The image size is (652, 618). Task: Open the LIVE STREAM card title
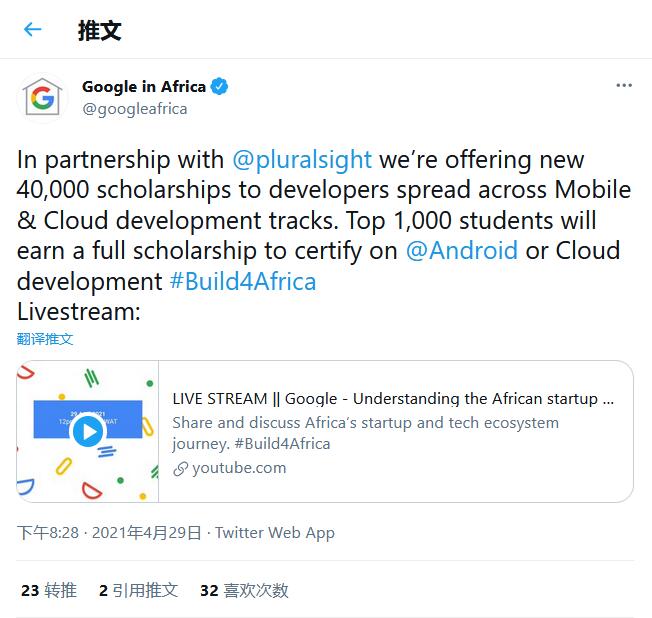coord(393,398)
